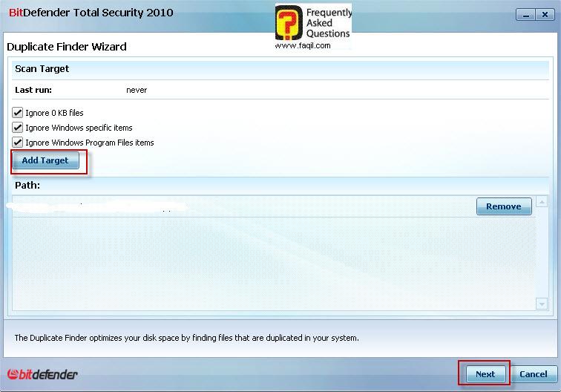
Task: Click the Duplicate Finder description text
Action: click(x=186, y=338)
